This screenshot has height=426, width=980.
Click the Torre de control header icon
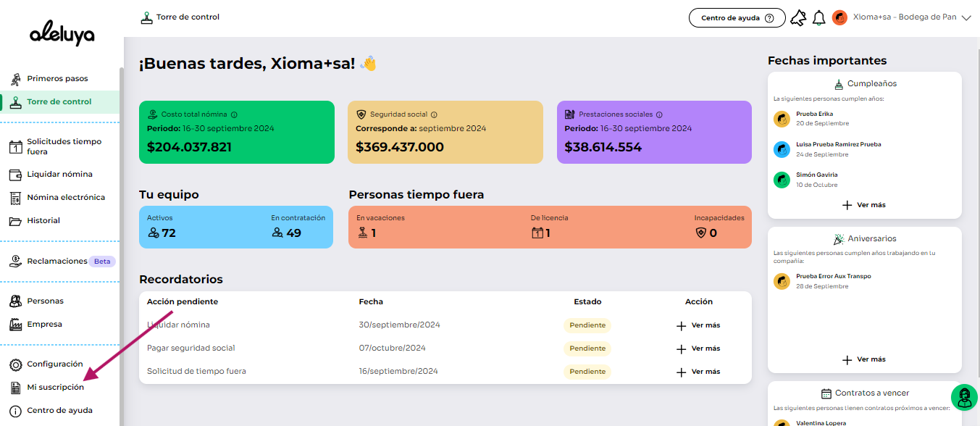[147, 18]
